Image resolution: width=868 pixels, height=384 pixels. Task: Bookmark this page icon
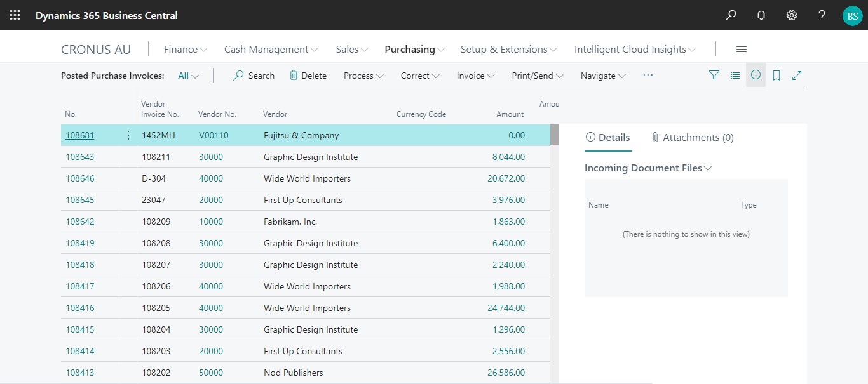[x=776, y=76]
